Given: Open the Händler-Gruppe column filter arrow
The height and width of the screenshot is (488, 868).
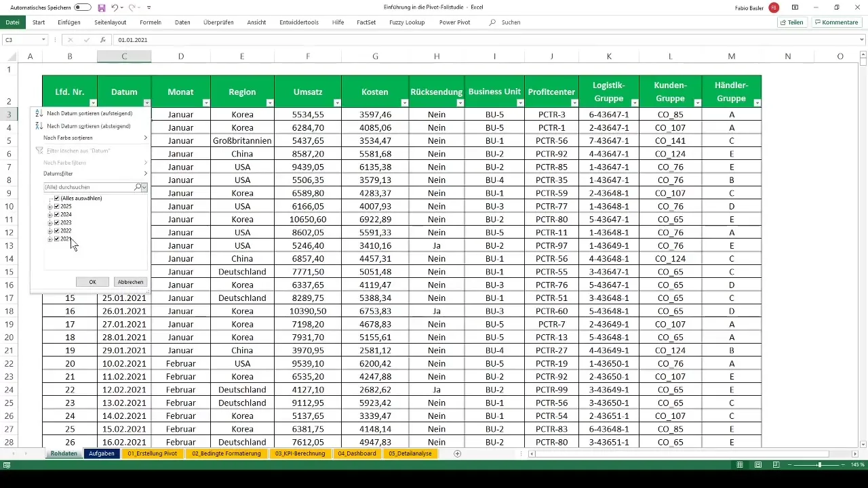Looking at the screenshot, I should point(757,103).
